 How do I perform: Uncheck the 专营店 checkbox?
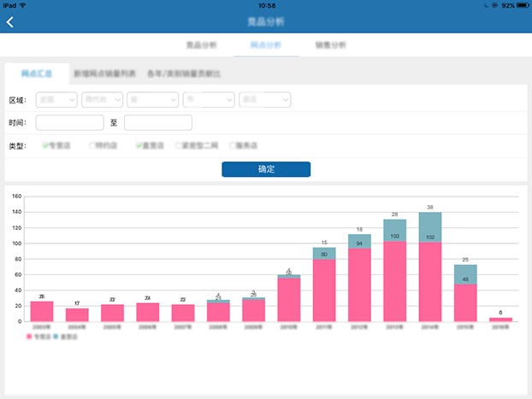click(x=44, y=146)
